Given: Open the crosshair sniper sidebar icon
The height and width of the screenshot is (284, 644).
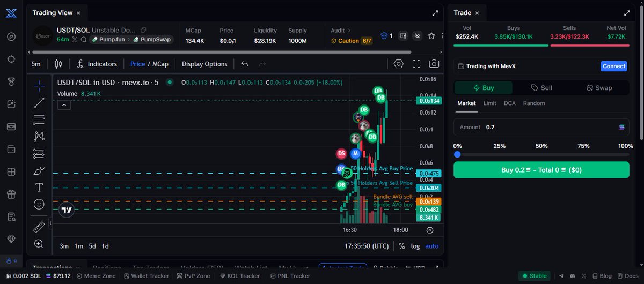Looking at the screenshot, I should coord(12,59).
